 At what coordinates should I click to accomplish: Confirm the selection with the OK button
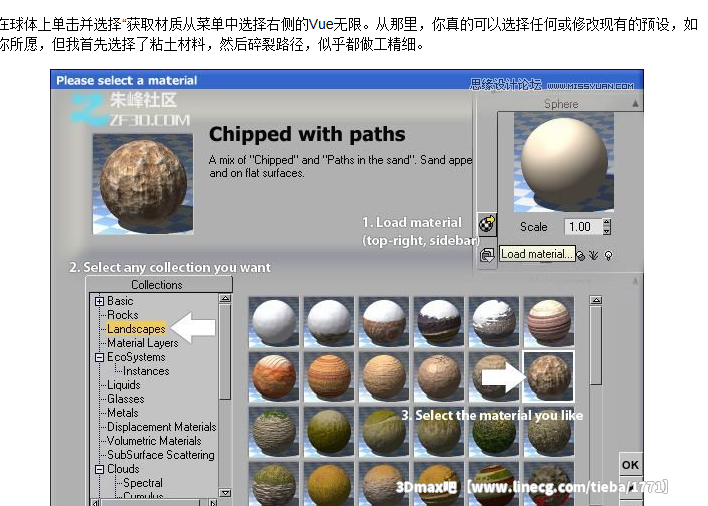click(x=630, y=465)
